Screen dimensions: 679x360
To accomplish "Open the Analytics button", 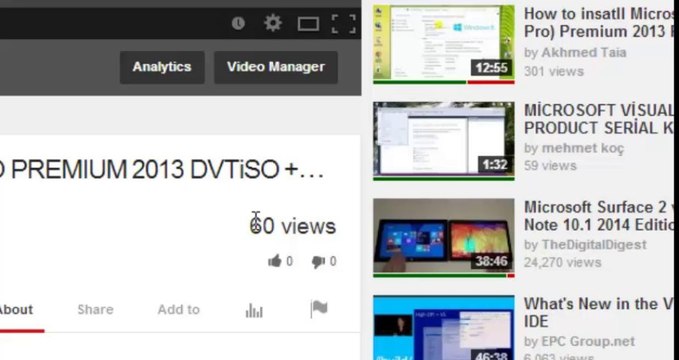I will click(x=162, y=67).
